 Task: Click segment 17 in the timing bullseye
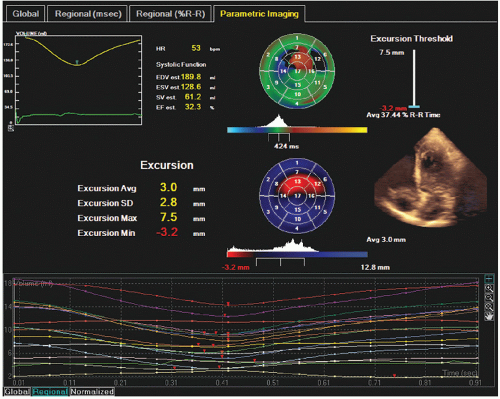pos(298,71)
